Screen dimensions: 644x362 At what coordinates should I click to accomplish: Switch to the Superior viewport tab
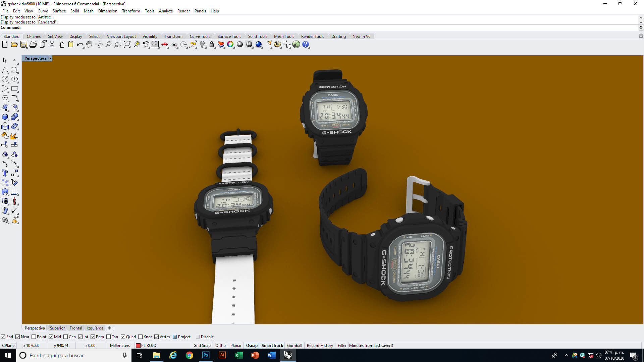pyautogui.click(x=57, y=328)
